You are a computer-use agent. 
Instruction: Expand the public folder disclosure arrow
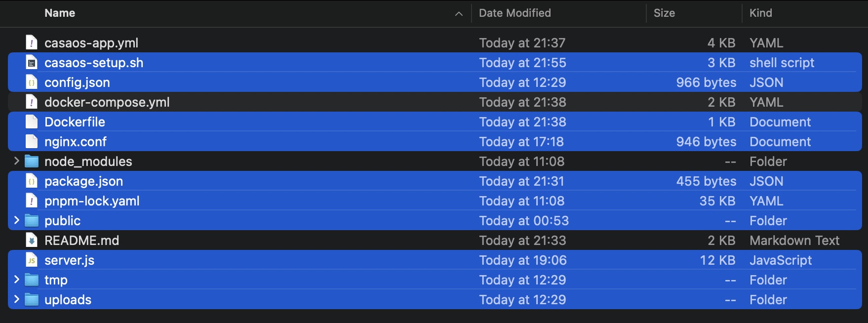click(16, 220)
